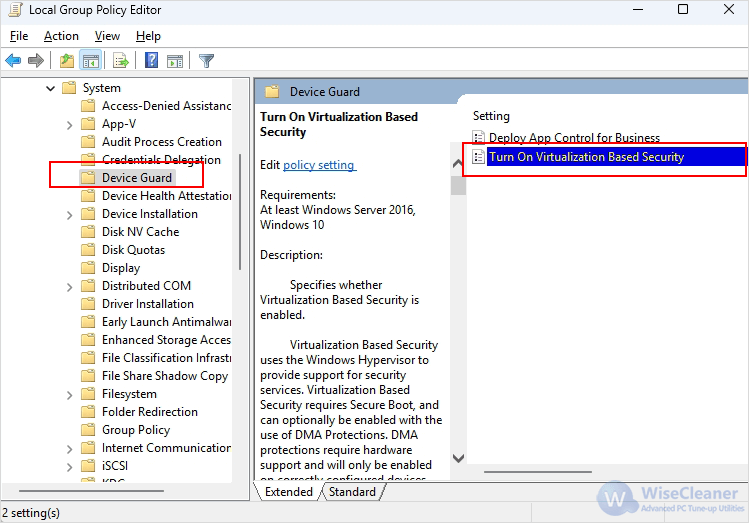Image resolution: width=749 pixels, height=523 pixels.
Task: Select Device Health Attestation folder
Action: (166, 196)
